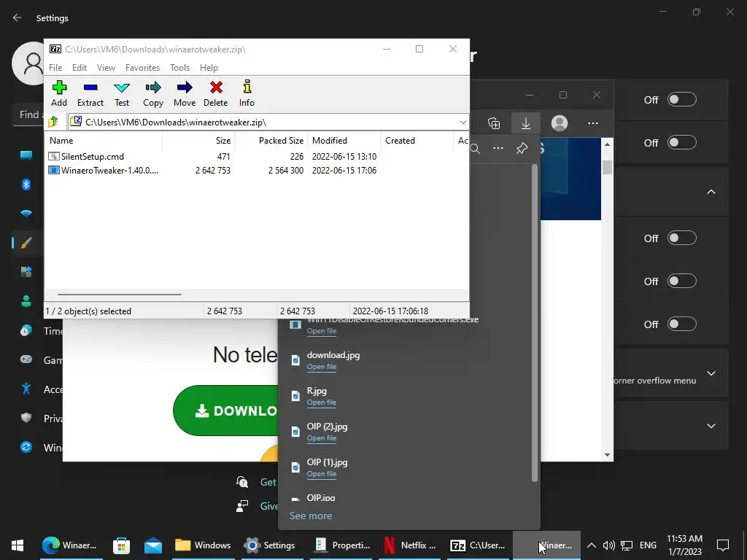Viewport: 747px width, 560px height.
Task: Open Accounts icon in Settings sidebar
Action: point(26,301)
